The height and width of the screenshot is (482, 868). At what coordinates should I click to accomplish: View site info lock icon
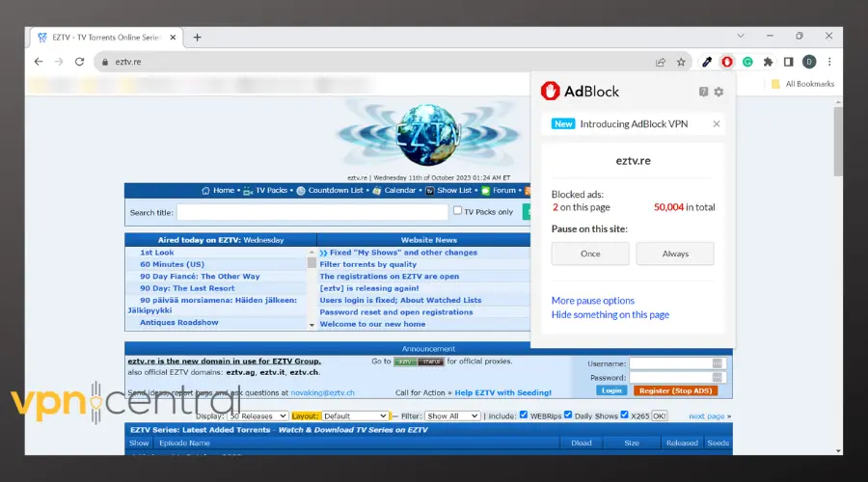(x=105, y=62)
